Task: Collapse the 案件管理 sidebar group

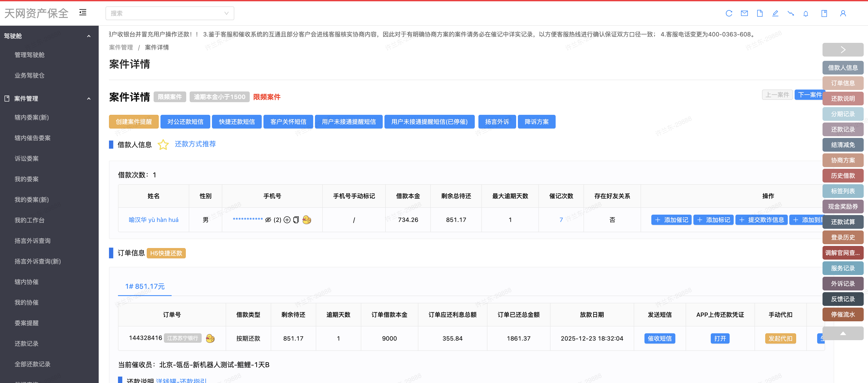Action: pos(89,99)
